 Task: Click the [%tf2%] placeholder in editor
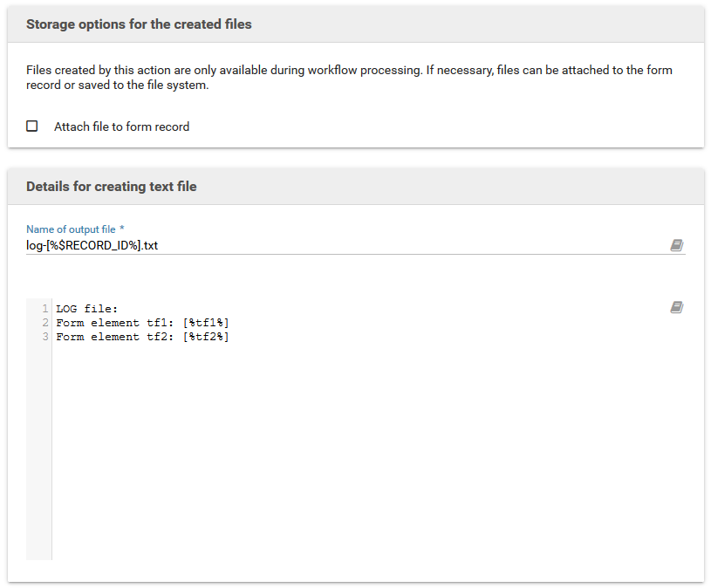point(206,337)
